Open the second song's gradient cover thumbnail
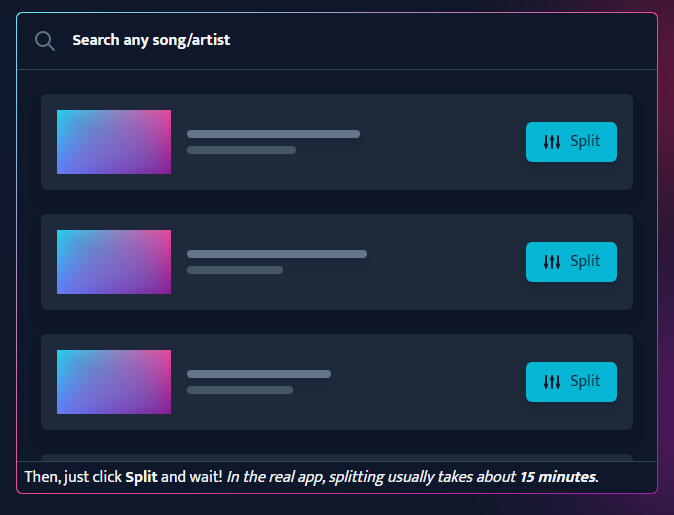 (x=114, y=262)
